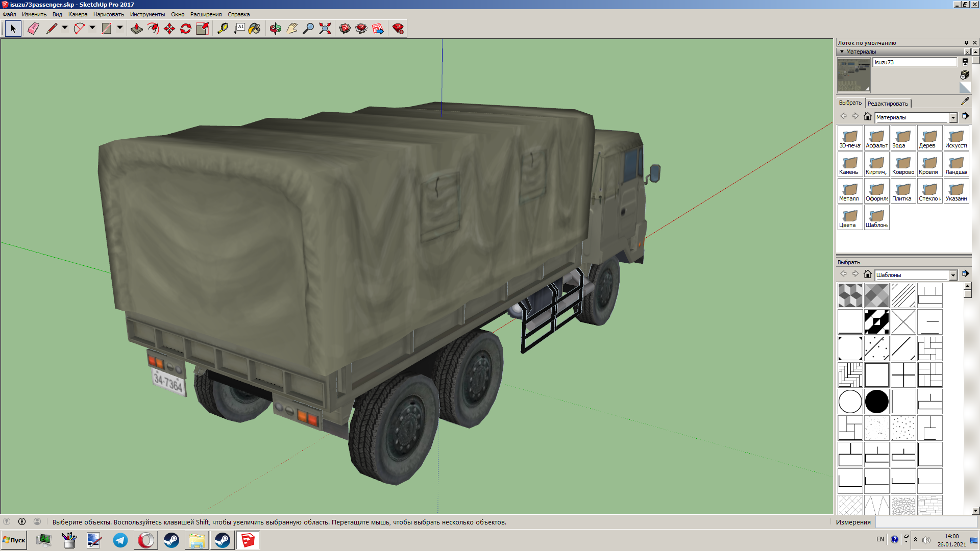Open the Камера menu
This screenshot has height=551, width=980.
coord(78,14)
